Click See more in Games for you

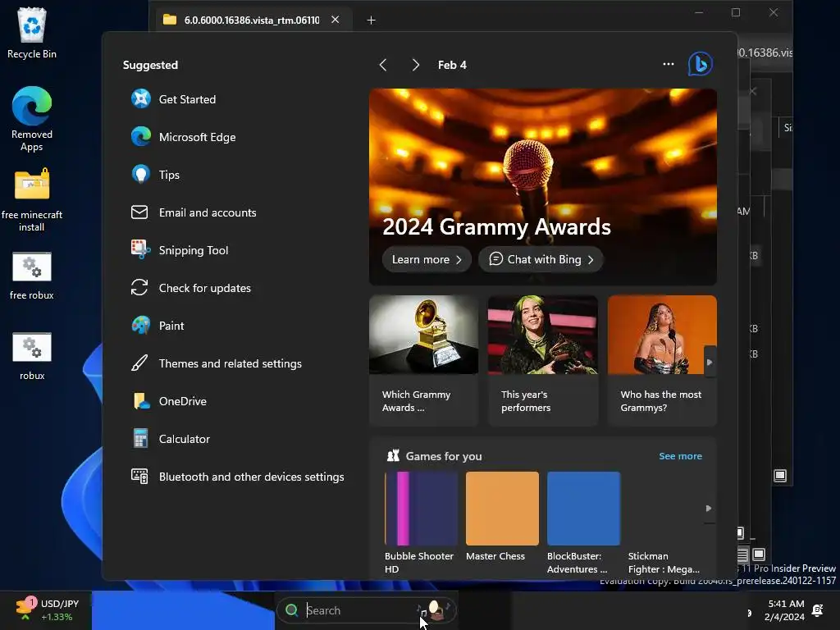tap(680, 456)
